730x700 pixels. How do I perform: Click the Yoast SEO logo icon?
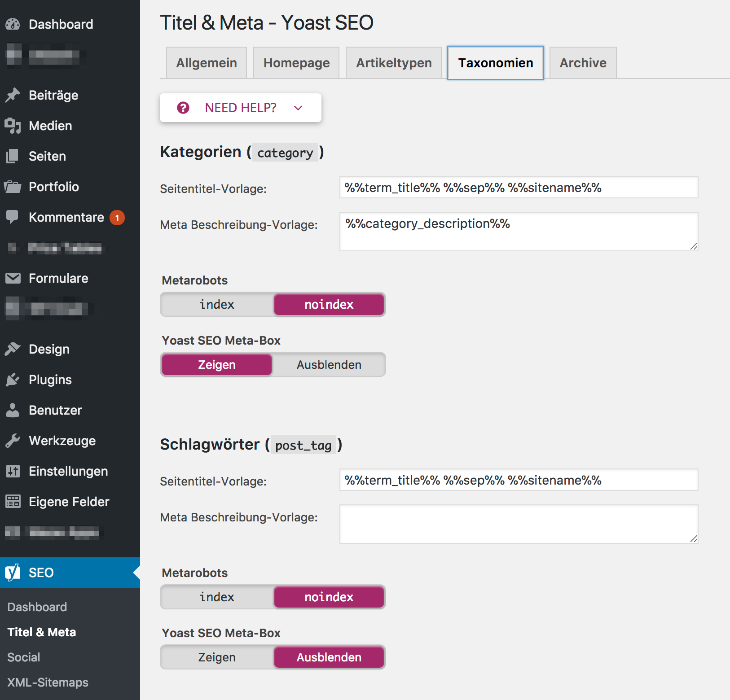pos(13,572)
